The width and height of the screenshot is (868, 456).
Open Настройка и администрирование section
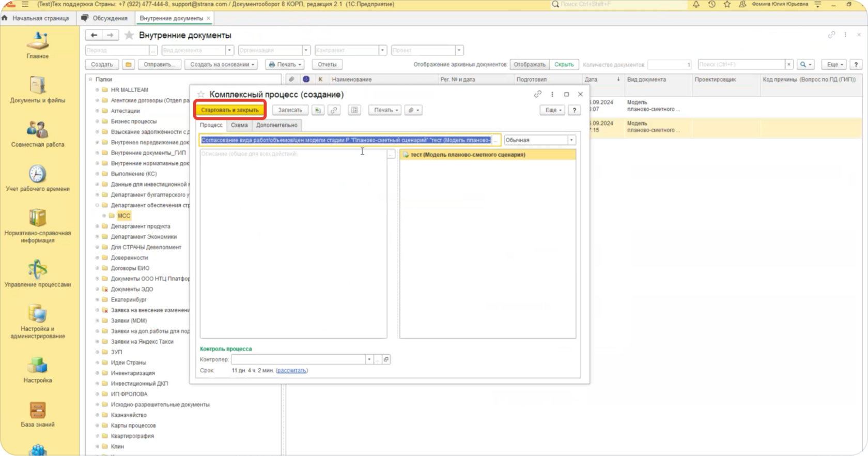(38, 322)
